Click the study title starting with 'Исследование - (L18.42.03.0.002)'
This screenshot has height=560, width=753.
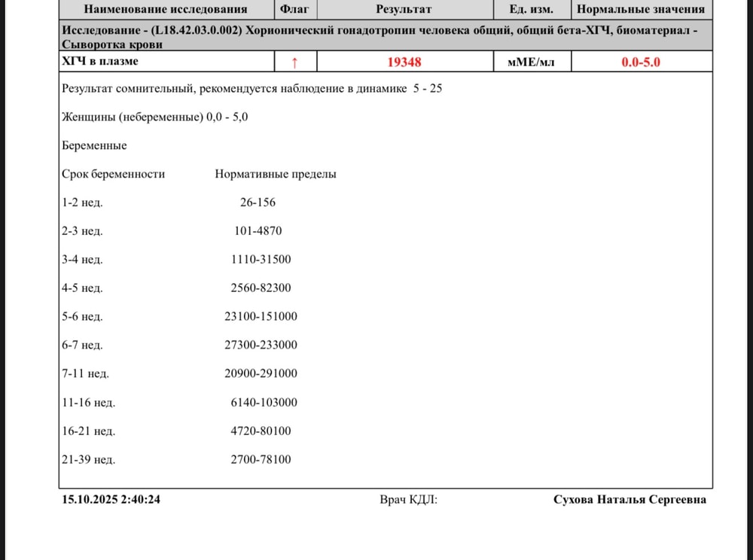click(384, 36)
